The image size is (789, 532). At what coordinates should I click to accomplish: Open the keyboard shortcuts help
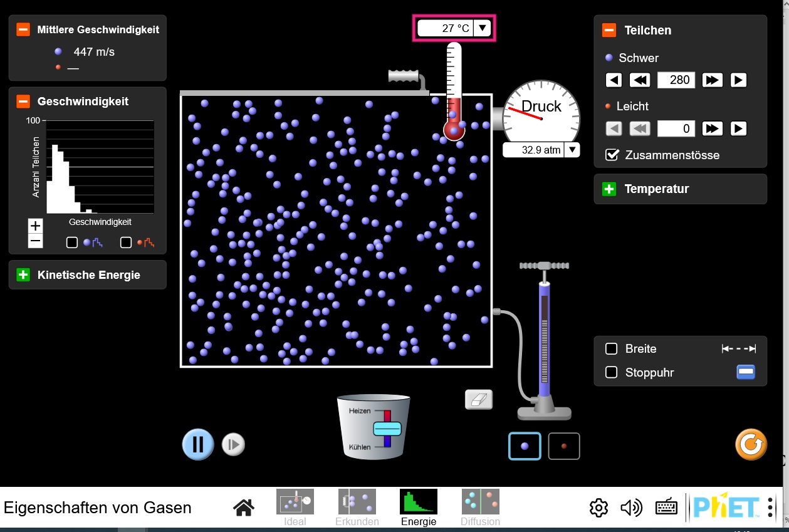point(666,508)
